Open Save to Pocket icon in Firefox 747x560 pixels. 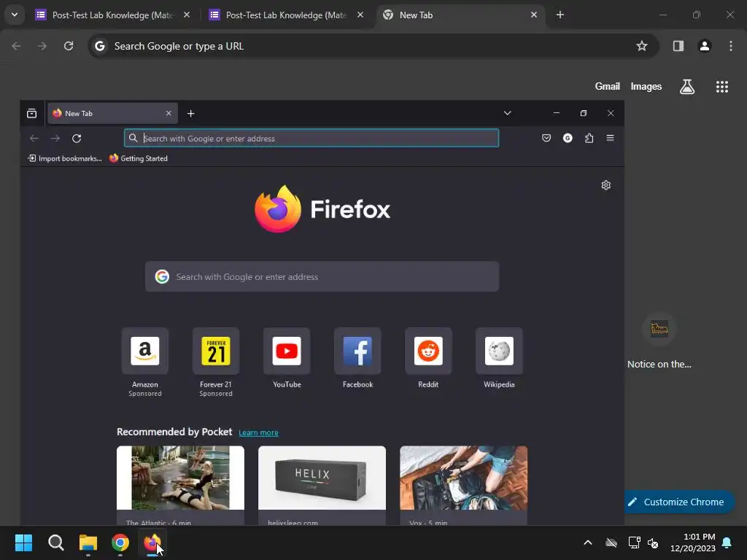546,138
